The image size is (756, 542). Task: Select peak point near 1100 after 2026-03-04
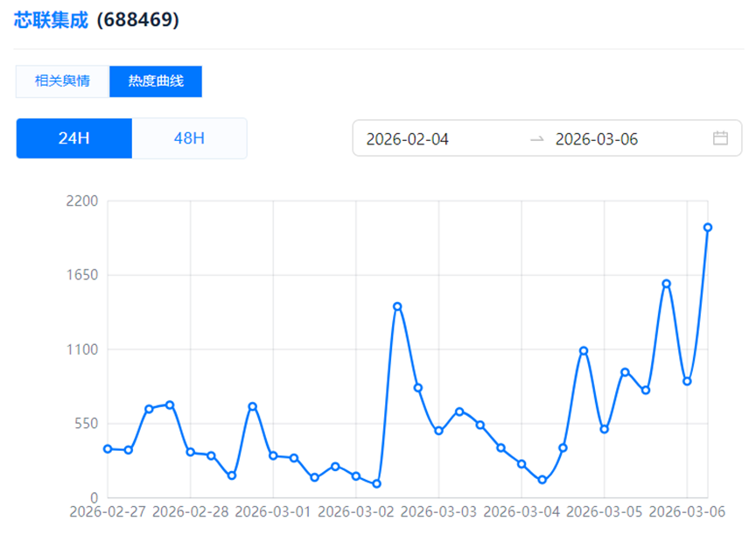584,351
